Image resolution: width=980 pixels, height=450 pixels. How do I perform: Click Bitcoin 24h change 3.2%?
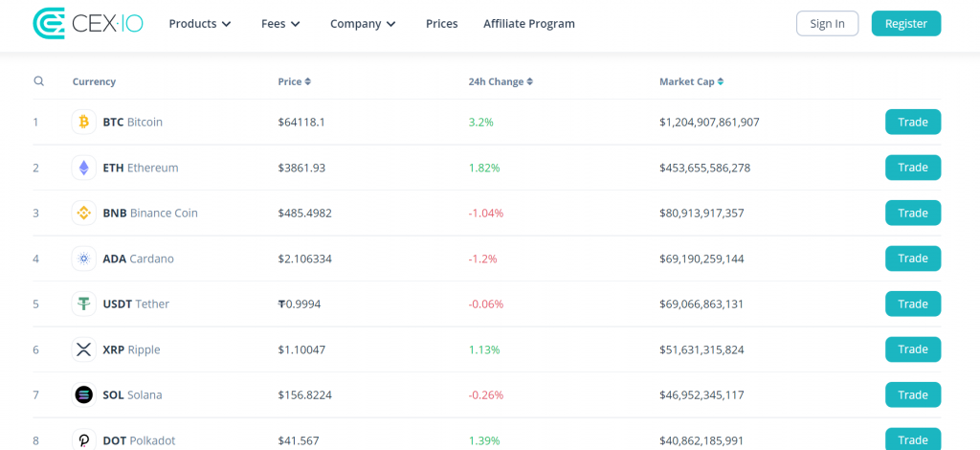[481, 122]
